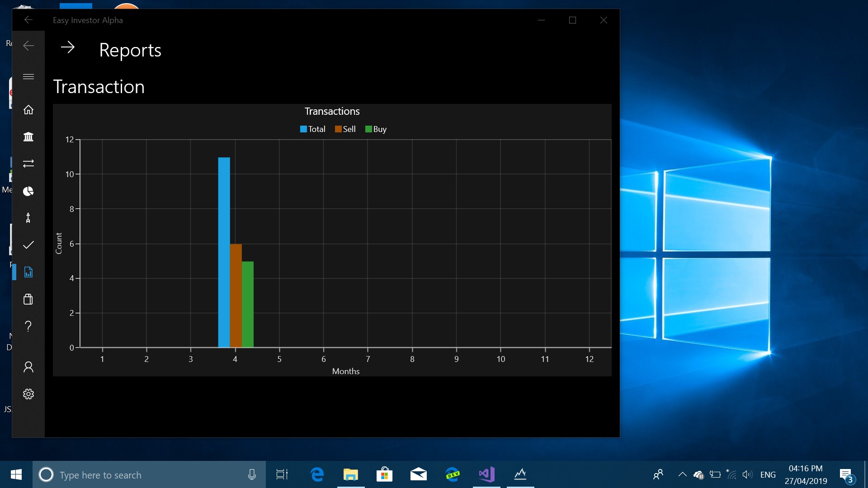Screen dimensions: 868x488
Task: Go back using sidebar back arrow
Action: coord(28,46)
